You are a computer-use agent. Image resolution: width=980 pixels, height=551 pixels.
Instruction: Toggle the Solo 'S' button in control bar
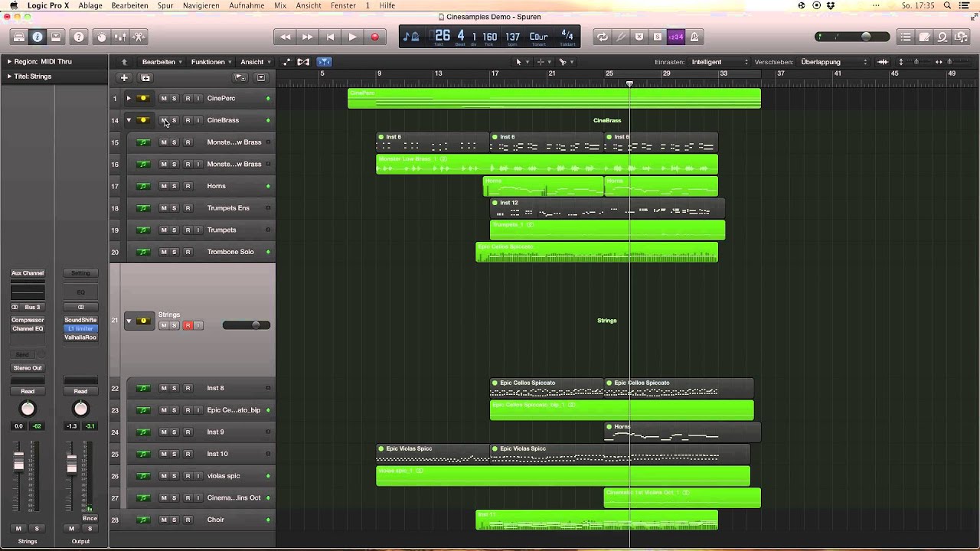658,37
